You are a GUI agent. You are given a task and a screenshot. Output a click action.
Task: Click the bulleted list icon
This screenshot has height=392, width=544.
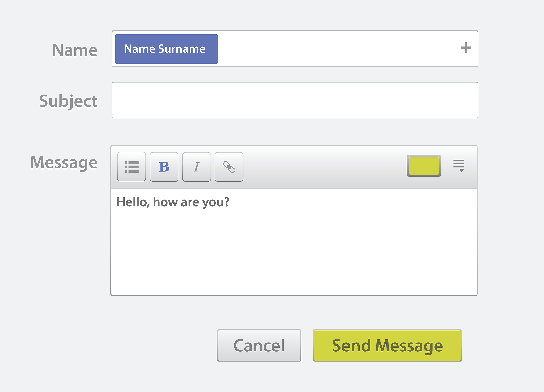click(131, 167)
